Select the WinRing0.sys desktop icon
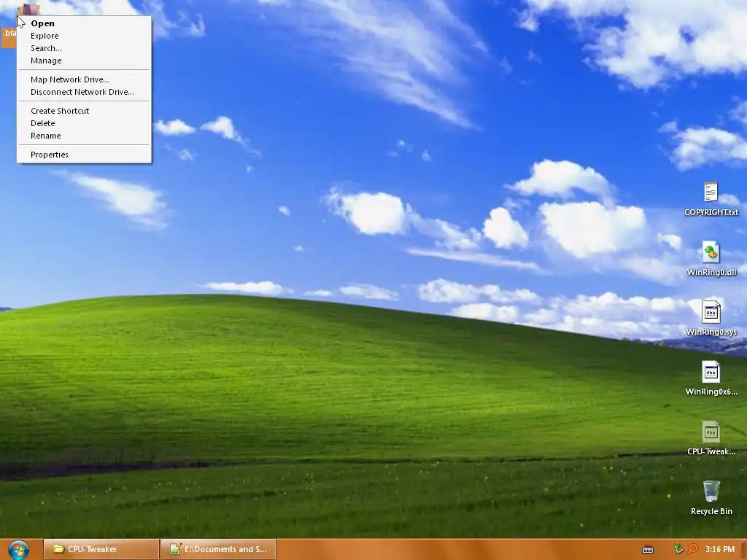747x560 pixels. 711,319
